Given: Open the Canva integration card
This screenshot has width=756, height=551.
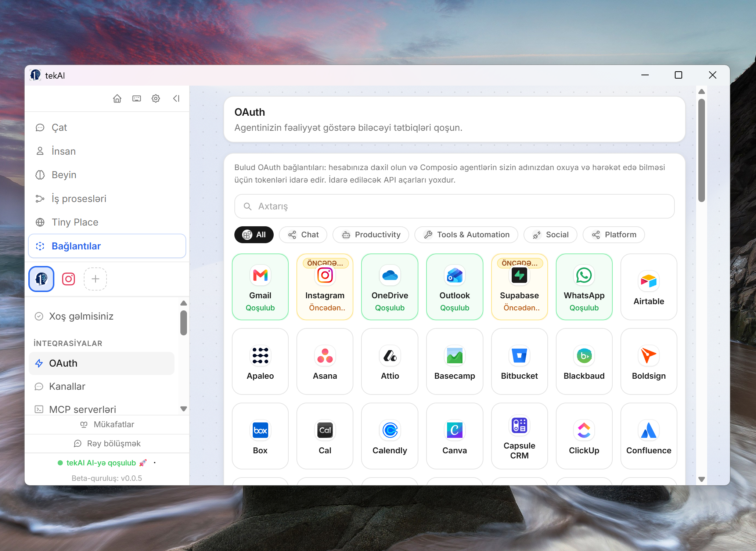Looking at the screenshot, I should tap(455, 436).
